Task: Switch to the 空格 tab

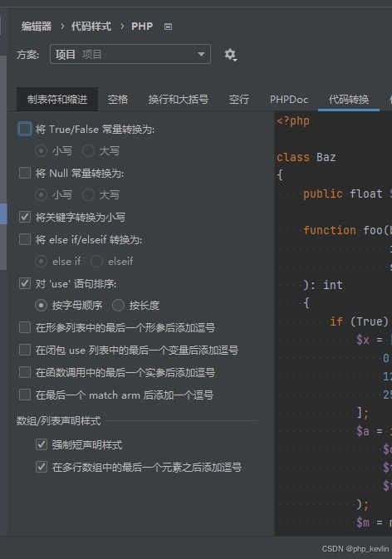Action: pyautogui.click(x=118, y=100)
